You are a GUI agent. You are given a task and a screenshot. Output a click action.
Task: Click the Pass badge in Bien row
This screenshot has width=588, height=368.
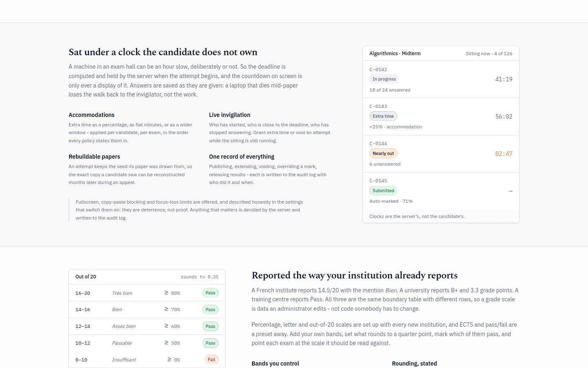click(x=210, y=310)
